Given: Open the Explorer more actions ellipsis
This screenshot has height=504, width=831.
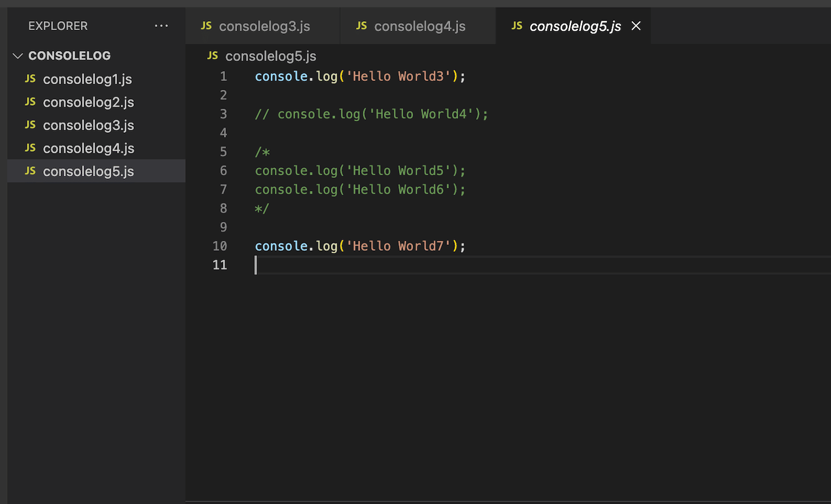Looking at the screenshot, I should (161, 26).
